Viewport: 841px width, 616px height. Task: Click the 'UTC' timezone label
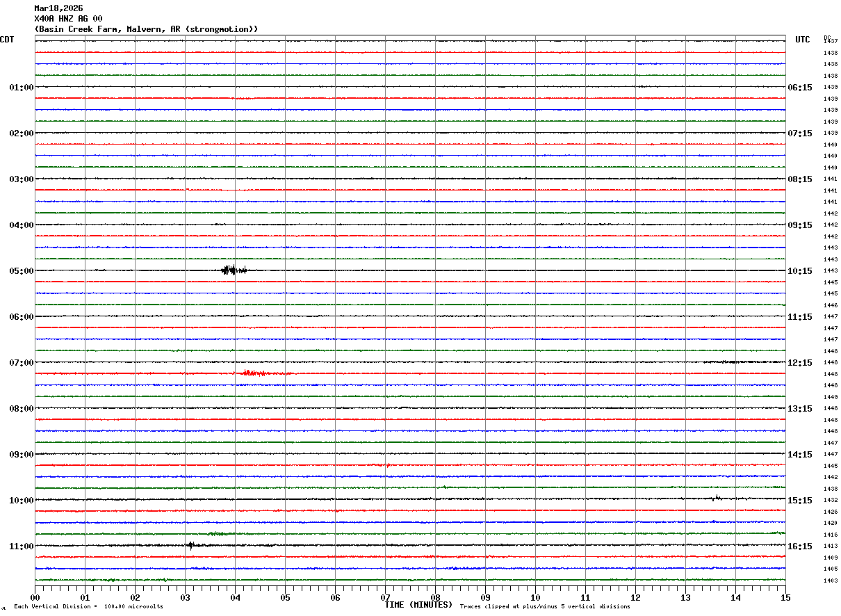[803, 40]
